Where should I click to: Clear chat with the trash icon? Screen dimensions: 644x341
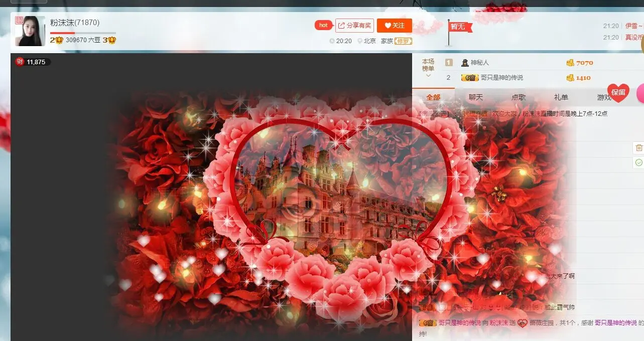tap(639, 147)
